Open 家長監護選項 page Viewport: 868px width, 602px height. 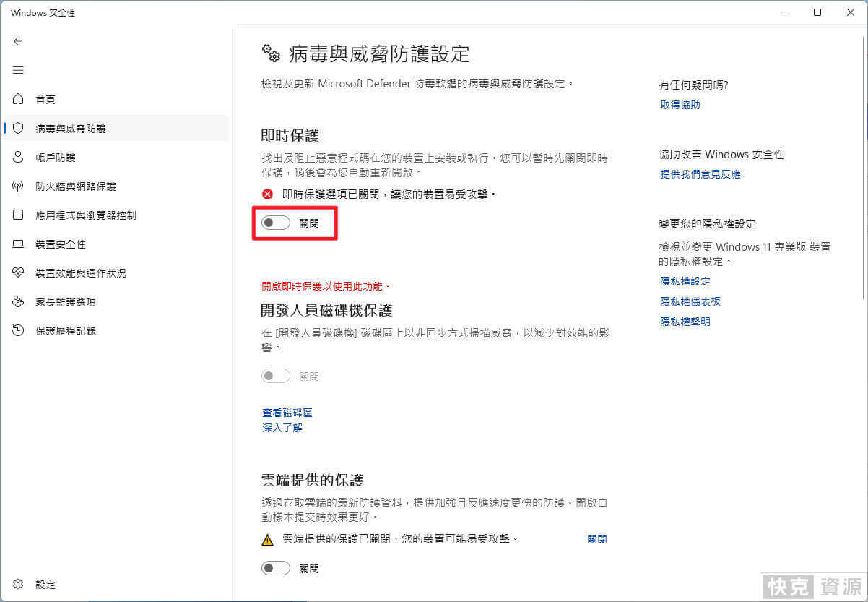click(x=116, y=301)
